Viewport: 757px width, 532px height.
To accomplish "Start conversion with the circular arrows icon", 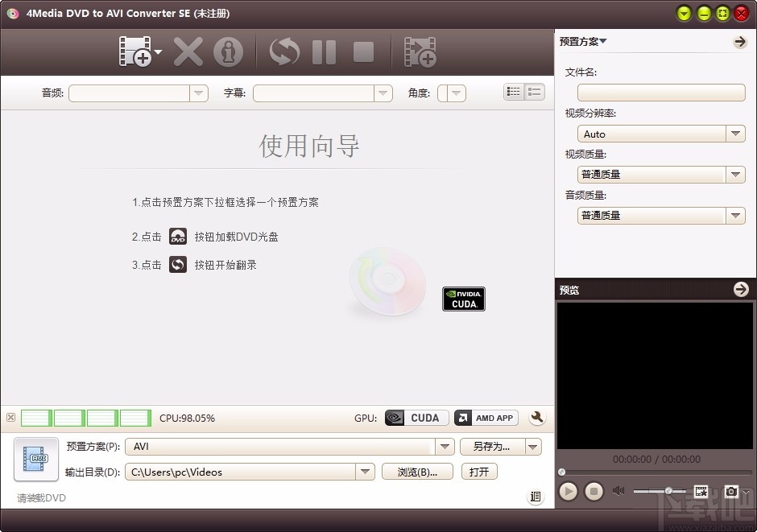I will (x=283, y=52).
